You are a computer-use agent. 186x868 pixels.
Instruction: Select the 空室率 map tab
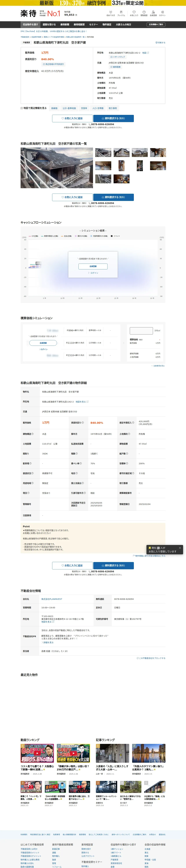point(84,108)
